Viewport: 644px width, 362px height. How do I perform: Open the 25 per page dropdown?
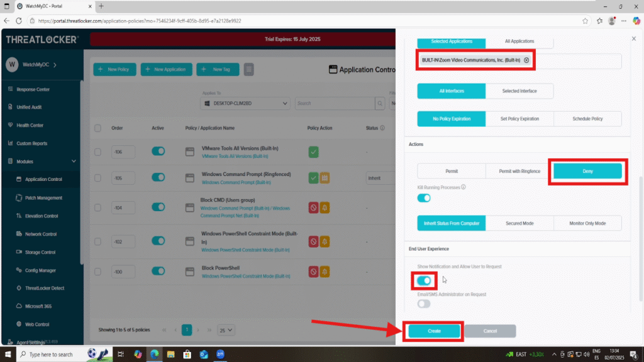point(226,330)
